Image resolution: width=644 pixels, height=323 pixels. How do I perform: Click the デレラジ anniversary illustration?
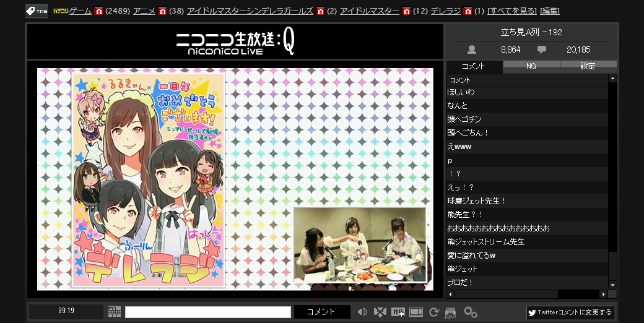pos(148,180)
